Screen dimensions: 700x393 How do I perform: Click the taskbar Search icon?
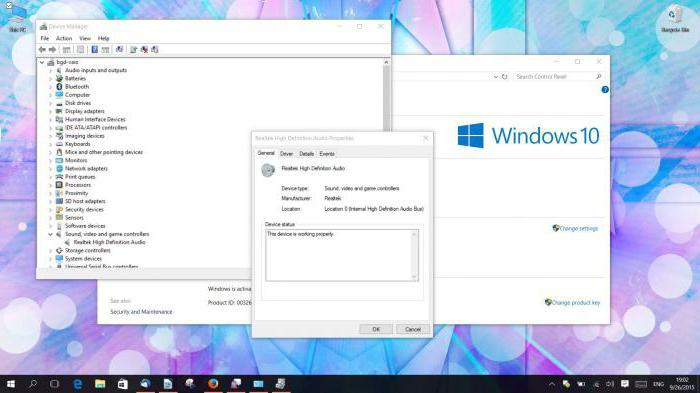[x=33, y=384]
